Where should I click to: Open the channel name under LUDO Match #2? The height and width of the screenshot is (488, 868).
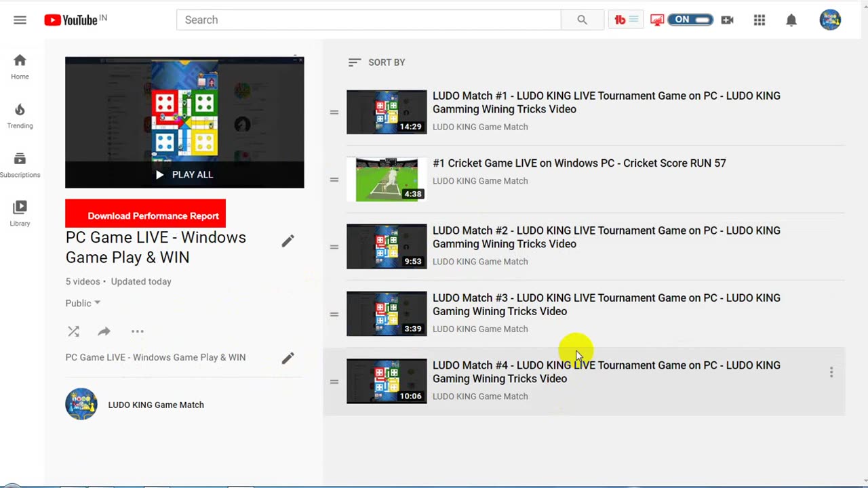click(x=480, y=262)
